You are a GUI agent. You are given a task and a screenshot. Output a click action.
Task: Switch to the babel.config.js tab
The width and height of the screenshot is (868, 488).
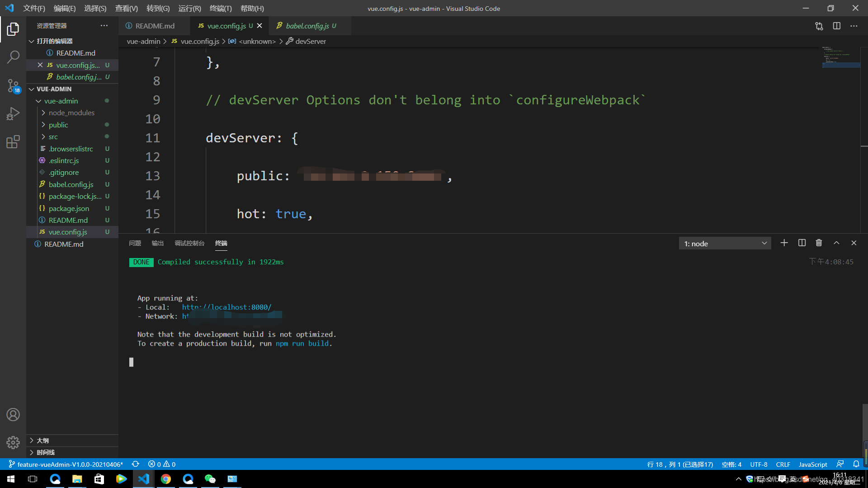pyautogui.click(x=307, y=26)
